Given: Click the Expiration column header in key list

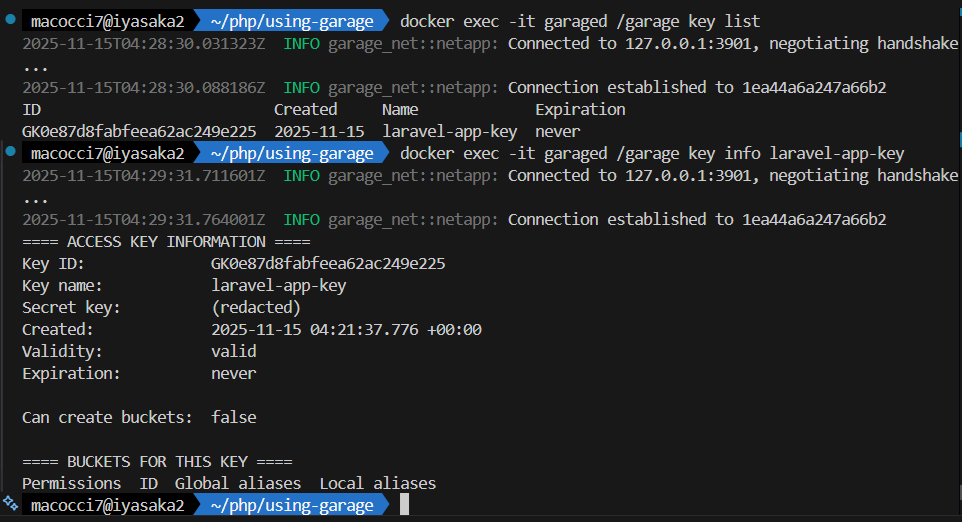Looking at the screenshot, I should tap(580, 109).
